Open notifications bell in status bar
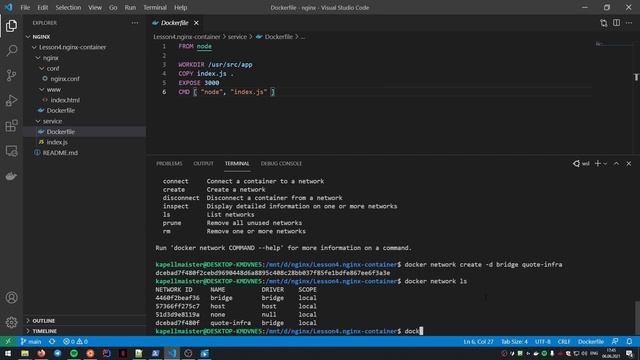 tap(629, 341)
